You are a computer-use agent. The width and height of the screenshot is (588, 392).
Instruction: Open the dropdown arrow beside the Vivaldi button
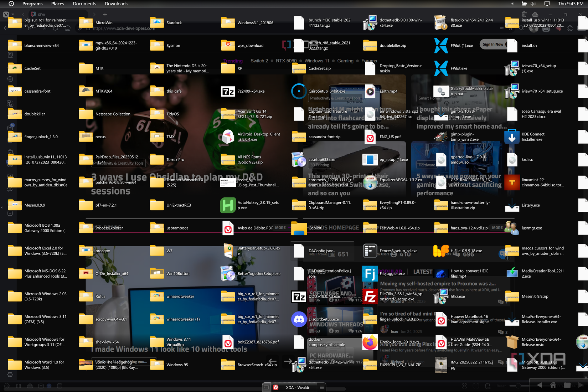click(12, 15)
